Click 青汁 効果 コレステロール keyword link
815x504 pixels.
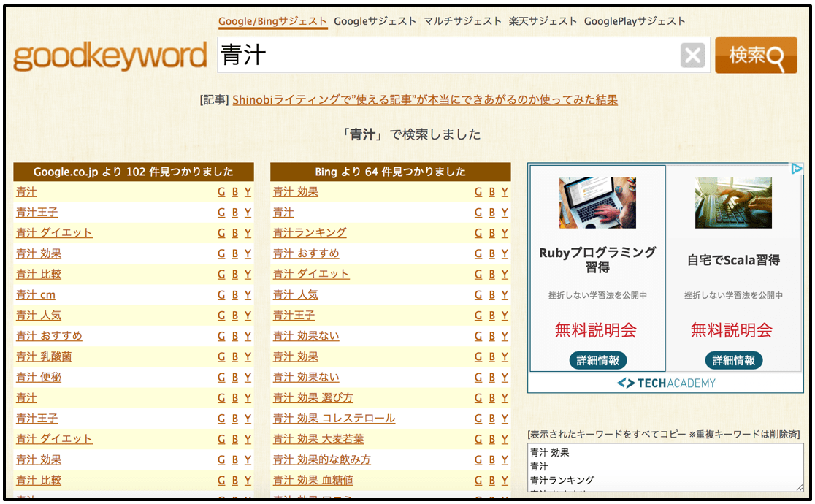(x=334, y=419)
